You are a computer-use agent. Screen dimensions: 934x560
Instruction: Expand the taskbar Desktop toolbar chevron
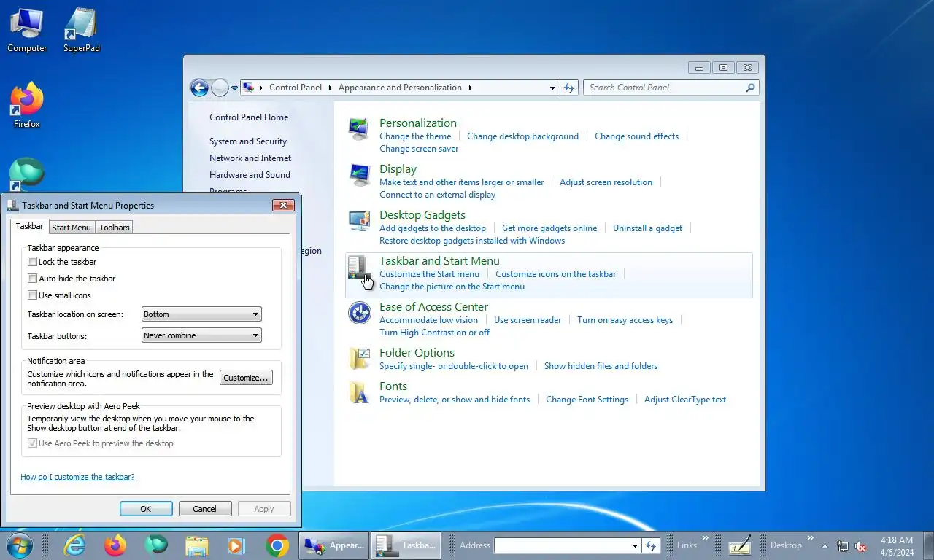click(810, 537)
